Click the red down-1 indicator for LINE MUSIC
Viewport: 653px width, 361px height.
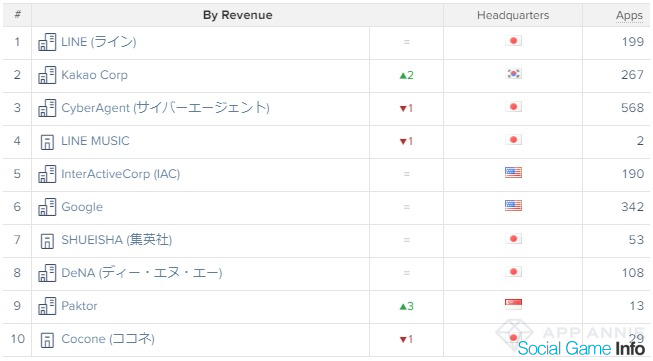tap(406, 142)
